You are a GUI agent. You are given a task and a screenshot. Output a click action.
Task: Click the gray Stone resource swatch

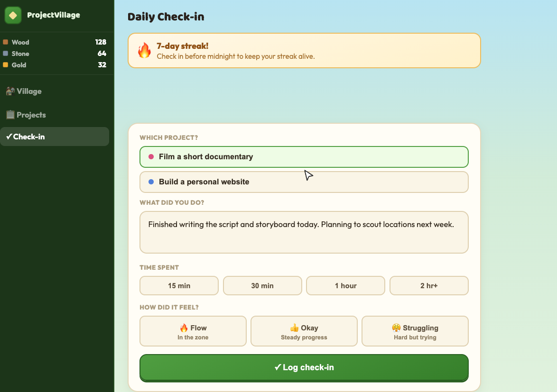pos(5,54)
